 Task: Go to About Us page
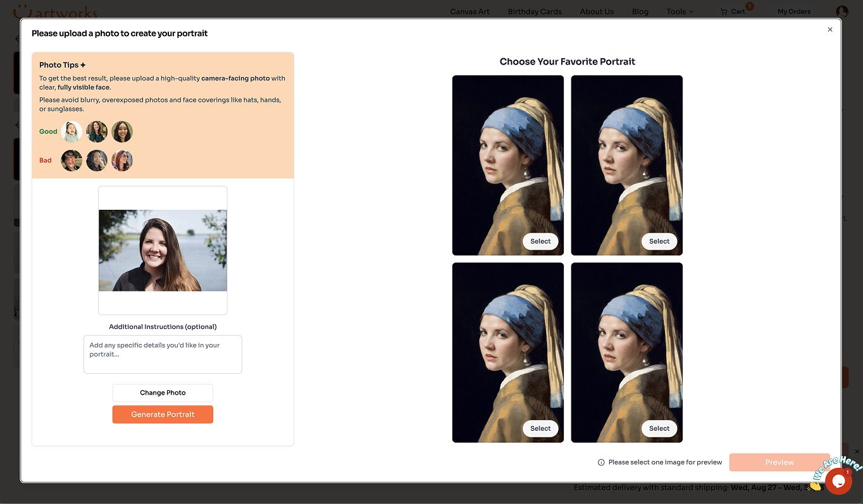(x=597, y=11)
